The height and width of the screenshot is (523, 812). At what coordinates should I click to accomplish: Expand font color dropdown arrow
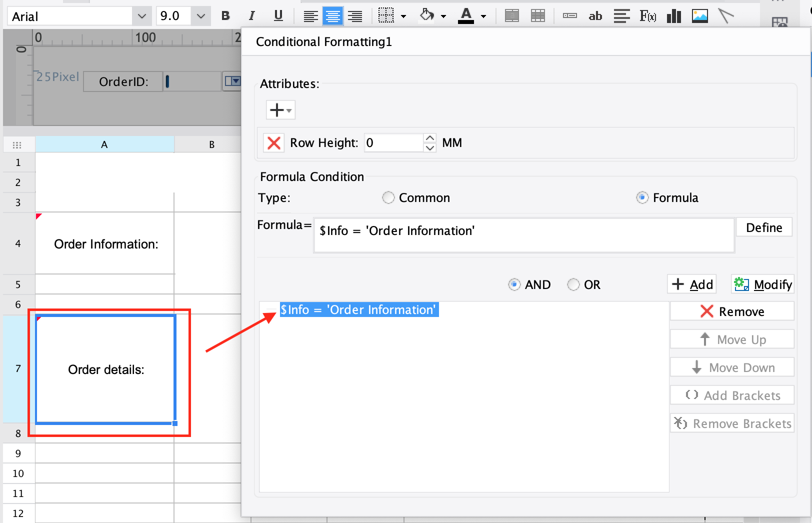pyautogui.click(x=483, y=16)
